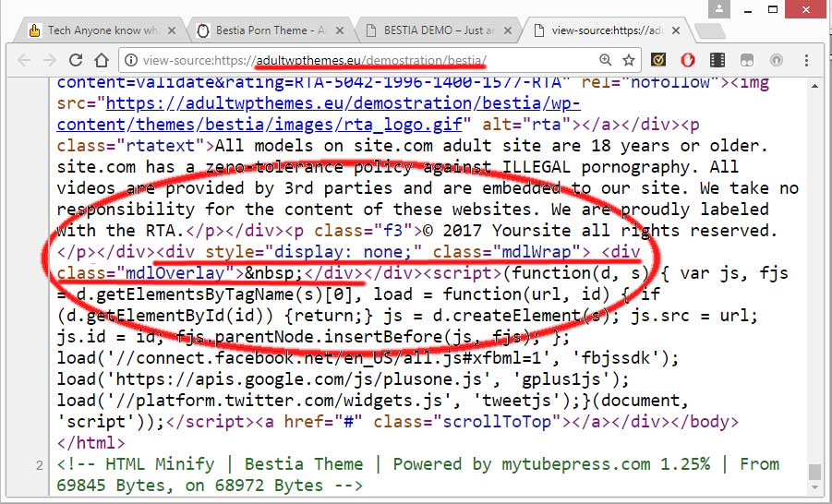832x504 pixels.
Task: Click the 'rtatext' class value
Action: tap(161, 145)
